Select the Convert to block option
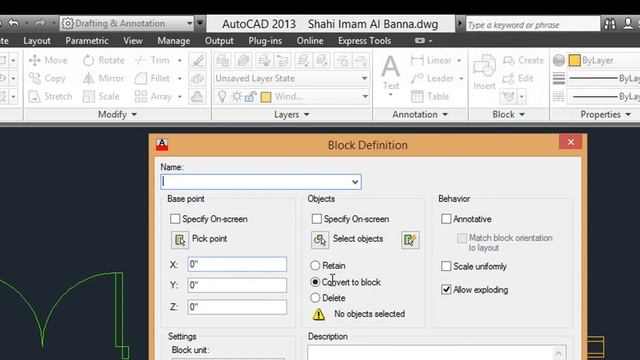This screenshot has width=640, height=360. coord(315,282)
